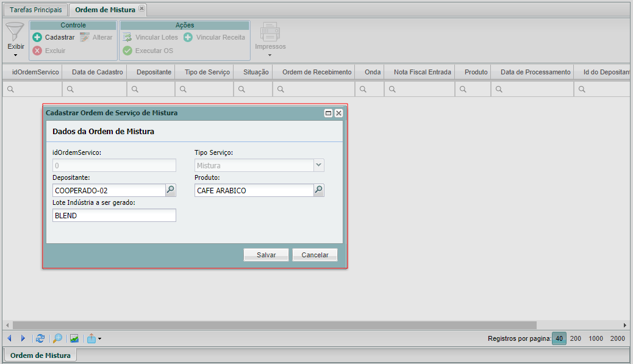Click Executar OS checkmark action
The width and height of the screenshot is (633, 364).
(148, 51)
